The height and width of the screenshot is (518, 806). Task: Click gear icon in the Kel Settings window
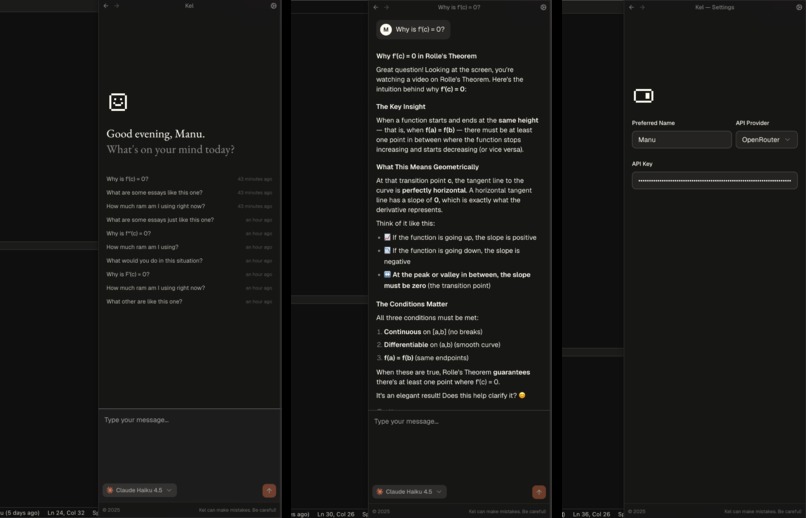click(799, 7)
